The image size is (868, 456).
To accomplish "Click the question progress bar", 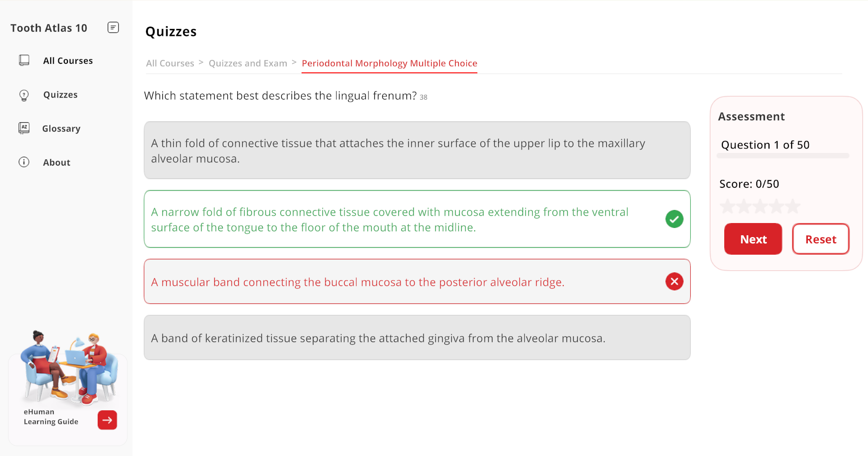I will pos(783,156).
